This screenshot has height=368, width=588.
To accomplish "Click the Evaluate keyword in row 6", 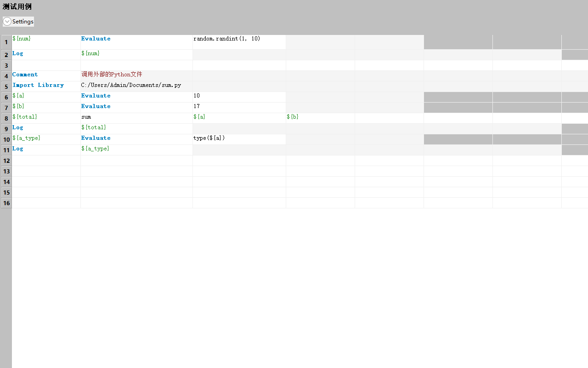I will (136, 97).
